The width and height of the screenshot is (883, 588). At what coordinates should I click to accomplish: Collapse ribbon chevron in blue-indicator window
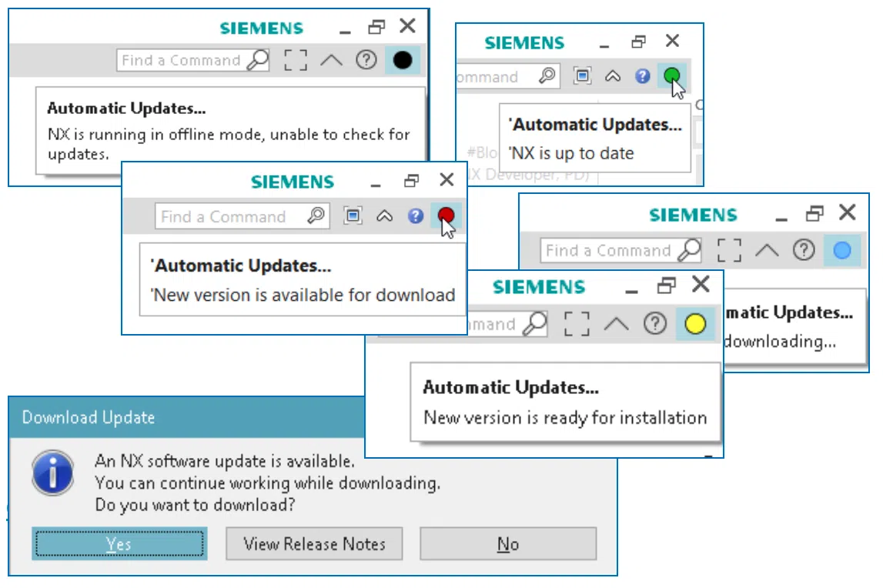click(x=767, y=250)
